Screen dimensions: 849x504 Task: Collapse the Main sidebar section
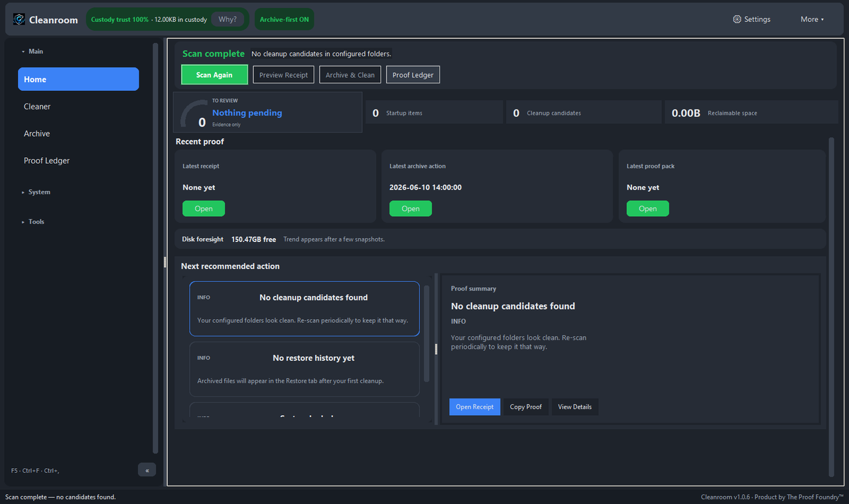click(32, 51)
